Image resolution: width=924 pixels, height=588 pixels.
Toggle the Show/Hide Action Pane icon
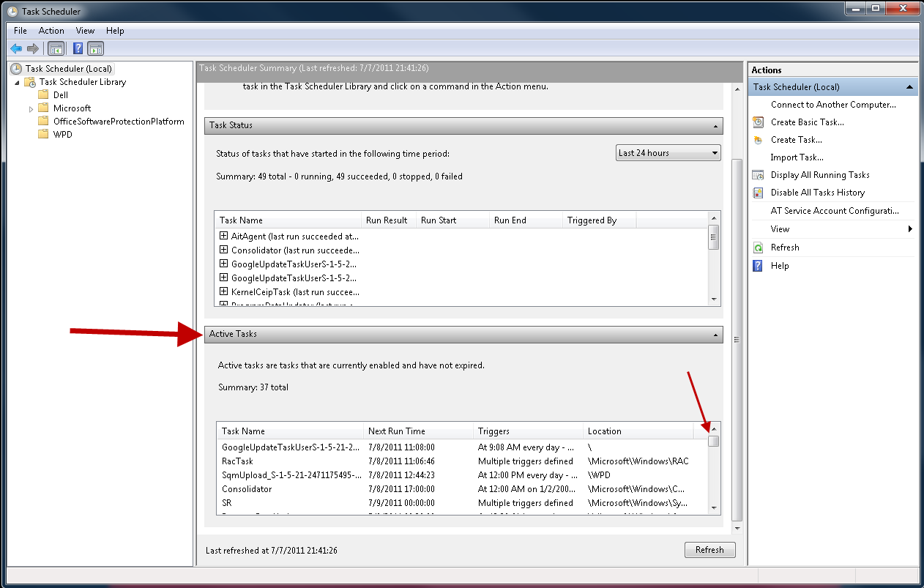[96, 48]
